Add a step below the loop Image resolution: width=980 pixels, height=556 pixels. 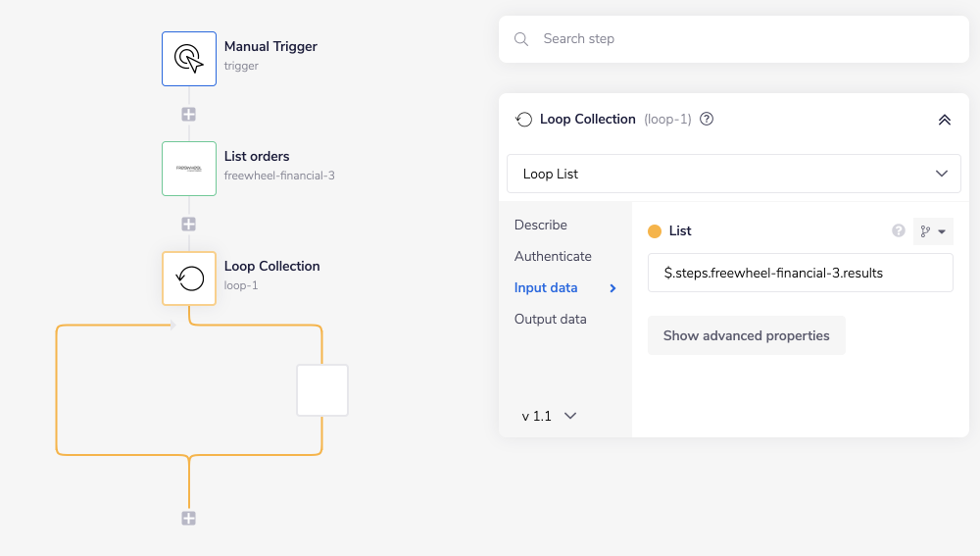pyautogui.click(x=189, y=519)
